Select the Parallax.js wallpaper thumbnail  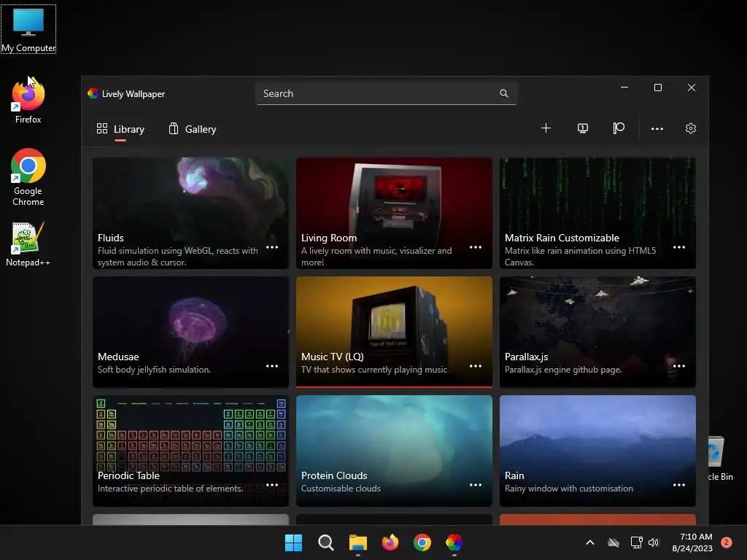tap(597, 332)
